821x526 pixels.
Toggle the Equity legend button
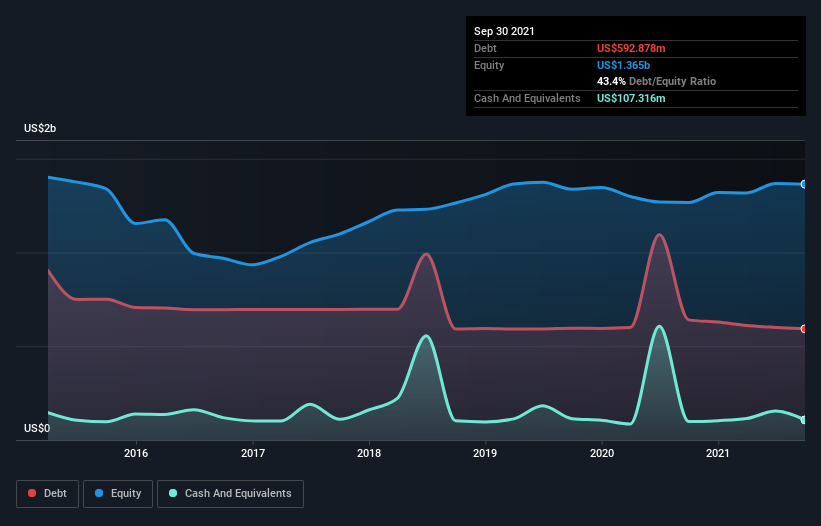pyautogui.click(x=118, y=494)
